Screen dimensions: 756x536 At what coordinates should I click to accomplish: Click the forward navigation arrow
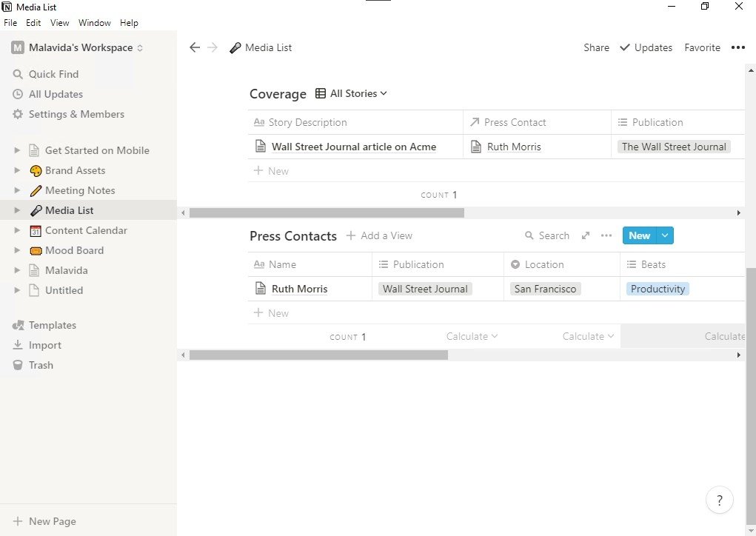click(213, 47)
